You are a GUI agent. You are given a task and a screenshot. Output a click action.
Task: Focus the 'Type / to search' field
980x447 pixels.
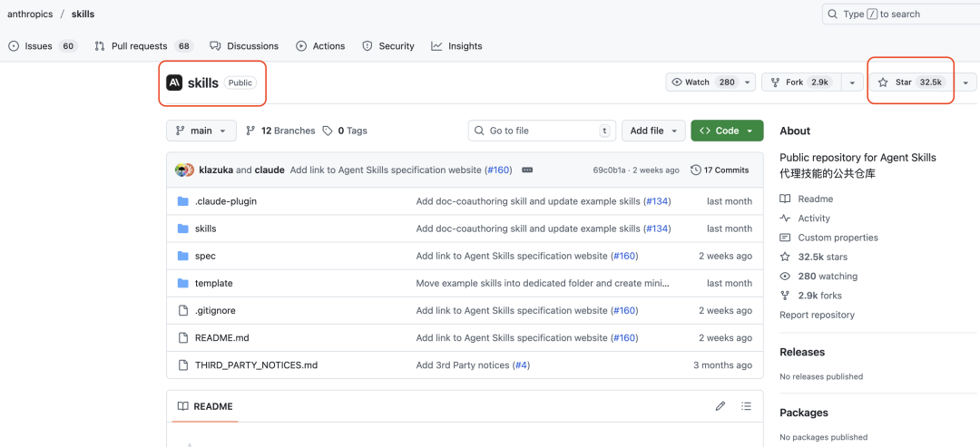(901, 14)
